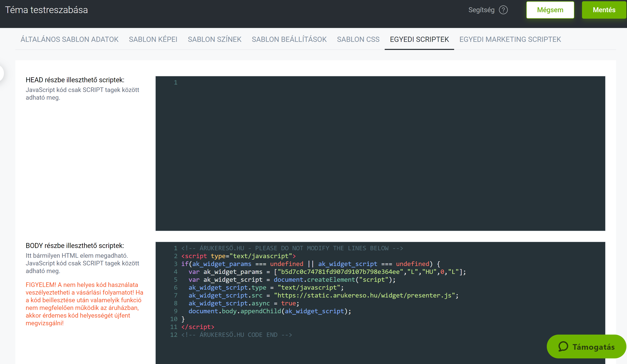This screenshot has height=364, width=627.
Task: Click the red FIGYELEM warning text
Action: (85, 304)
